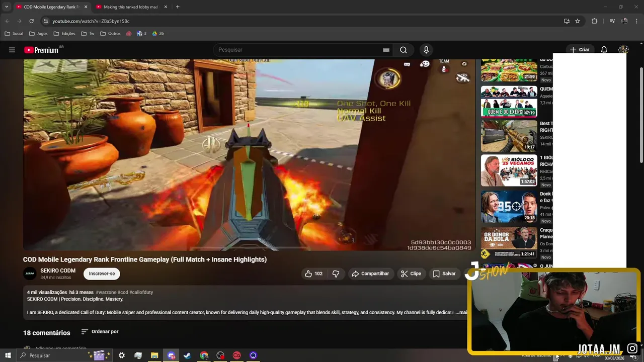
Task: Open the tab search dropdown arrow
Action: [7, 7]
